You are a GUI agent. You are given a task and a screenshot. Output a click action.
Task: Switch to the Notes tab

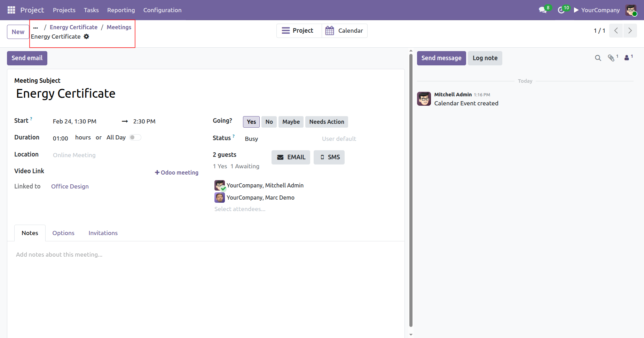pos(30,233)
